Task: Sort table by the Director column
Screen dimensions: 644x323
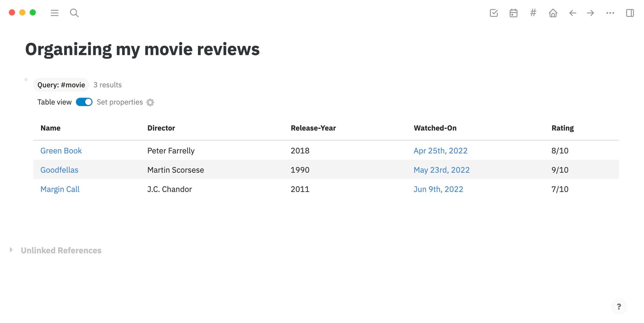Action: [161, 128]
